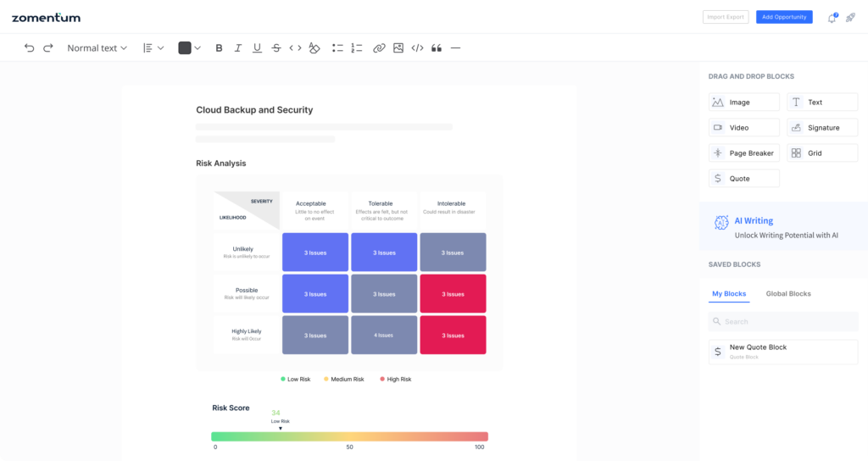Click the code block icon
Image resolution: width=868 pixels, height=461 pixels.
[x=417, y=48]
